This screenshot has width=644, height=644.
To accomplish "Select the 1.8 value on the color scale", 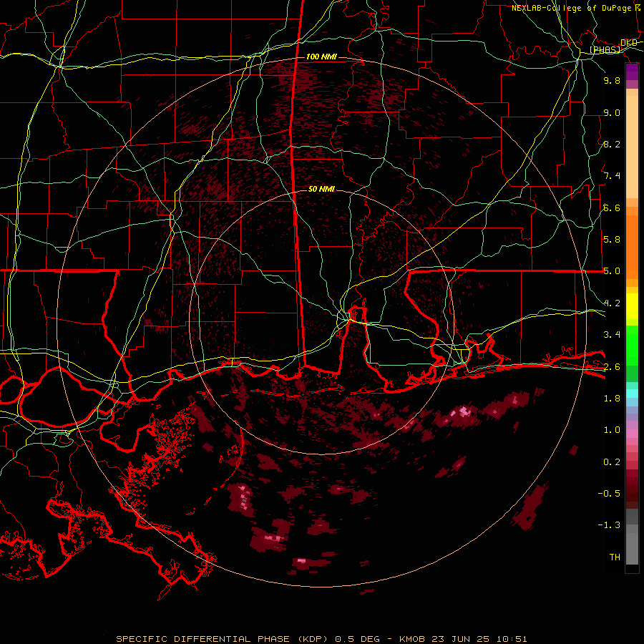I will click(x=612, y=399).
